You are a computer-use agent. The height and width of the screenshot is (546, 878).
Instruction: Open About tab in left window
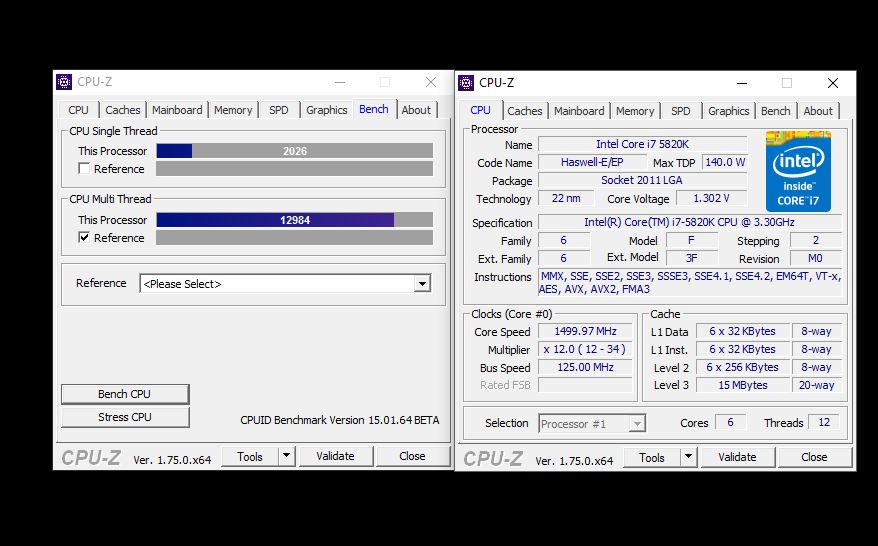(416, 110)
